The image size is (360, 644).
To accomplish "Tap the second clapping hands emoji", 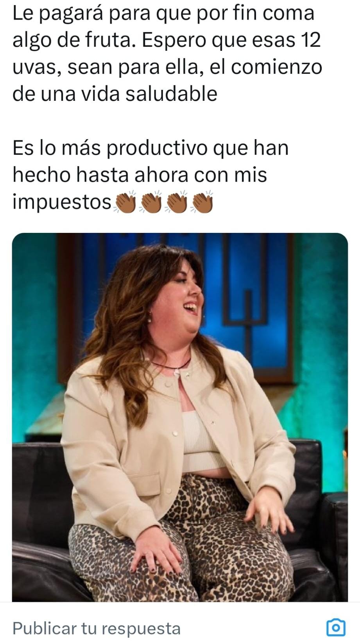I will point(150,202).
